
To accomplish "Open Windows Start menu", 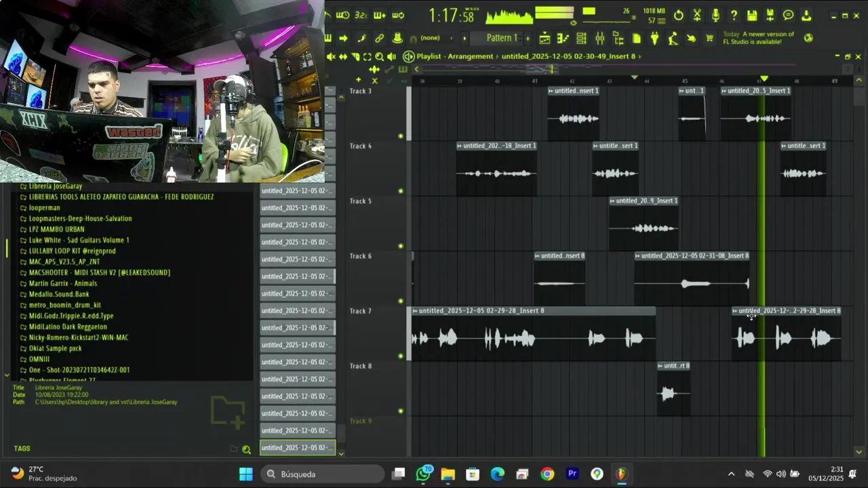I will (246, 474).
